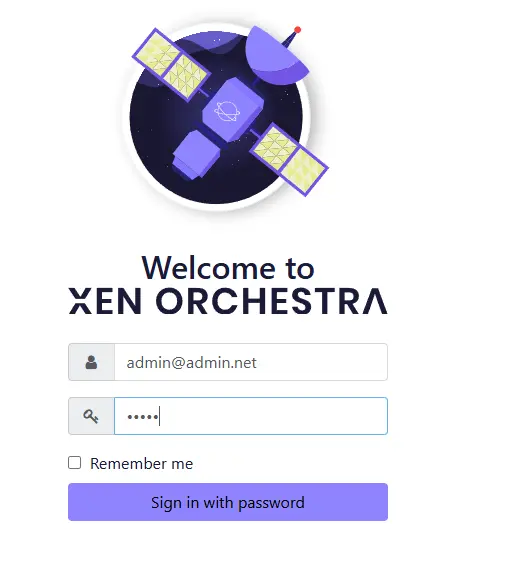Place cursor after admin.net text in username
Viewport: 519px width, 568px height.
point(258,363)
